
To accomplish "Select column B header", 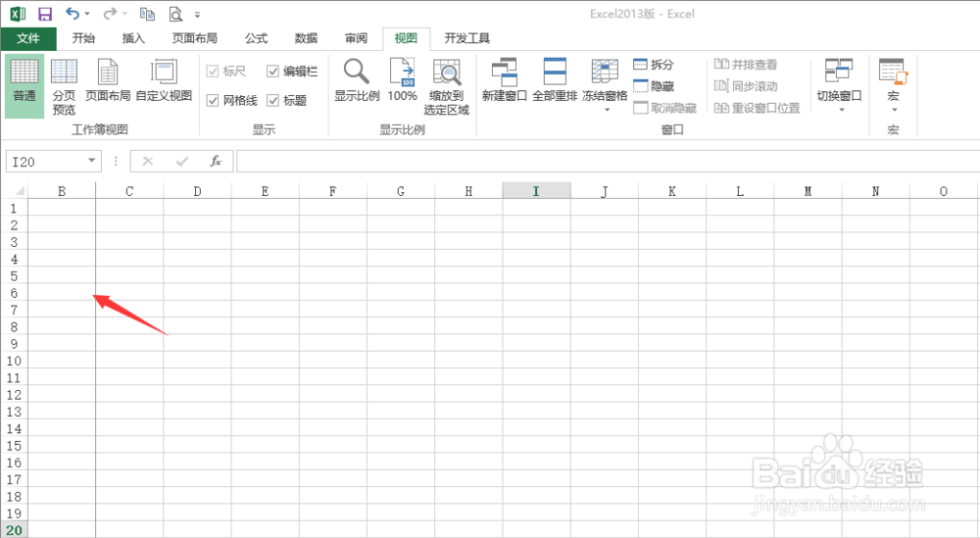I will tap(62, 191).
